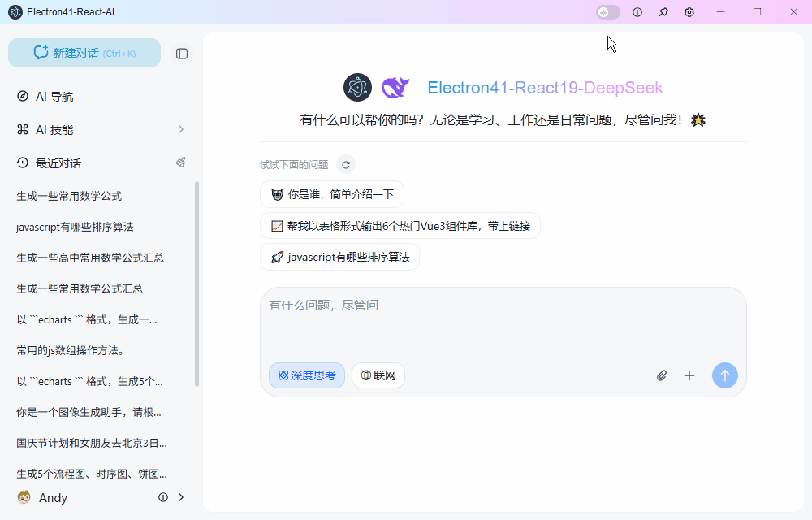Click the Electron41-React-AI app logo in title bar
812x520 pixels.
pyautogui.click(x=15, y=12)
